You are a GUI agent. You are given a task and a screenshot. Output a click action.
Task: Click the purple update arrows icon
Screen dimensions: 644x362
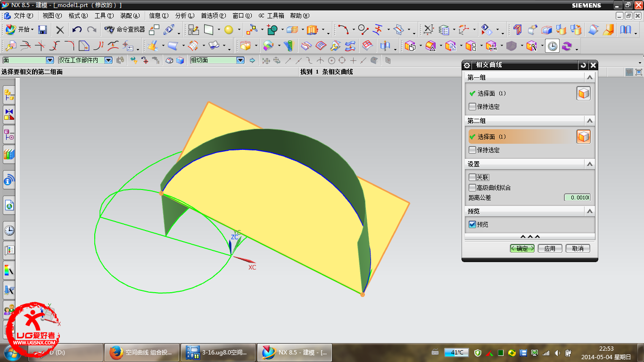[567, 46]
